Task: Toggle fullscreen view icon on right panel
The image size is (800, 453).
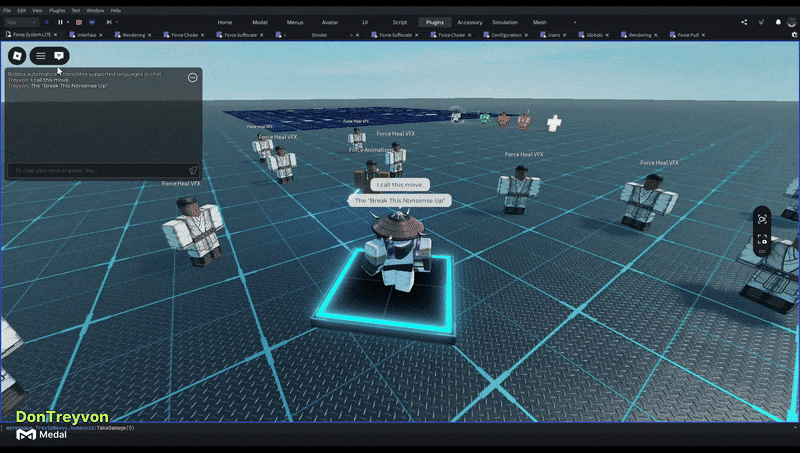Action: pos(762,240)
